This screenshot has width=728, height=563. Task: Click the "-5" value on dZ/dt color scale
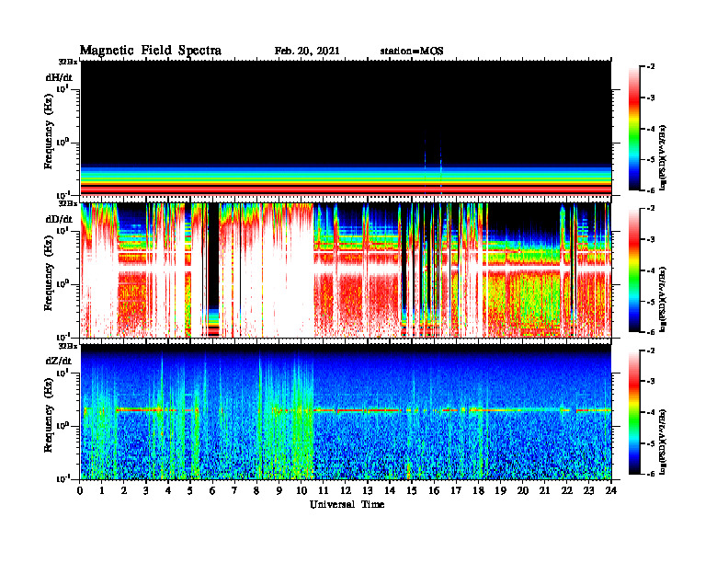click(x=651, y=443)
